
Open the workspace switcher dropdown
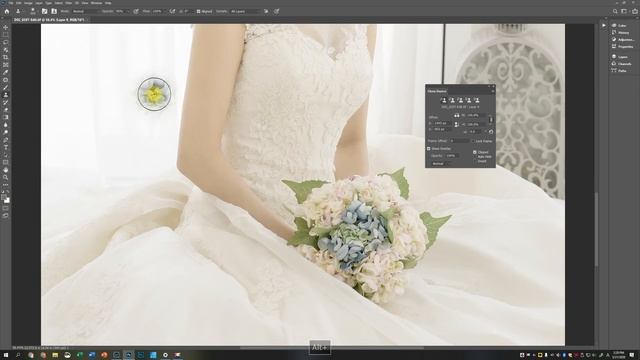(x=624, y=11)
